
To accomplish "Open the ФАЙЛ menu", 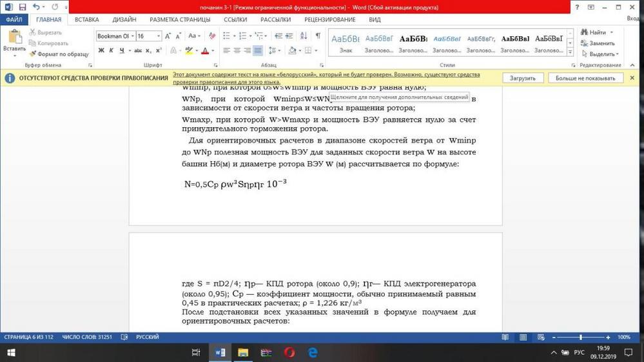I will (x=14, y=19).
